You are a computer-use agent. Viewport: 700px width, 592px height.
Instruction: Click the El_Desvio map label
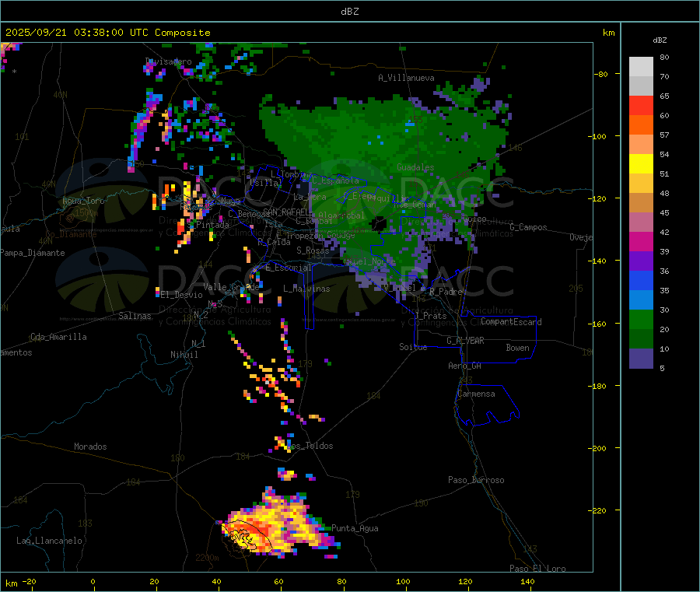coord(181,295)
